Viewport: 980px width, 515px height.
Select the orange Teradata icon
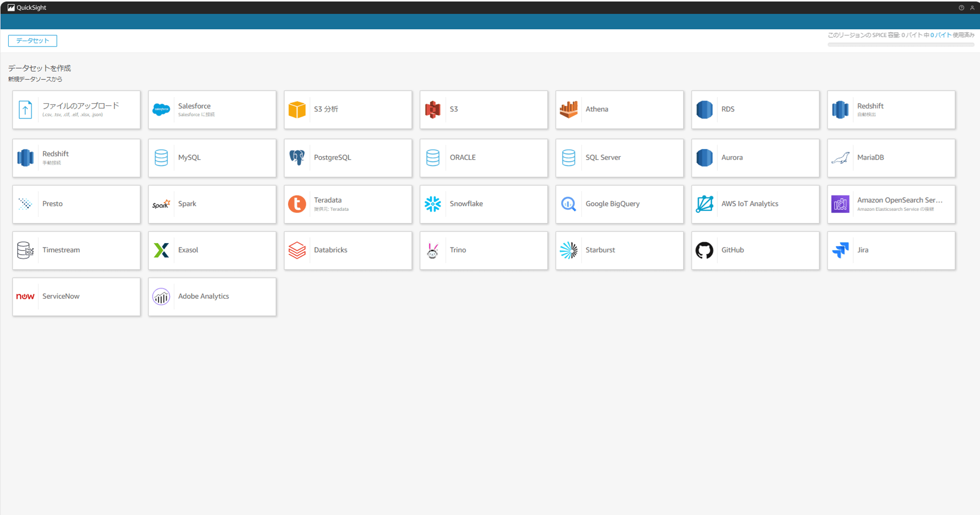297,204
